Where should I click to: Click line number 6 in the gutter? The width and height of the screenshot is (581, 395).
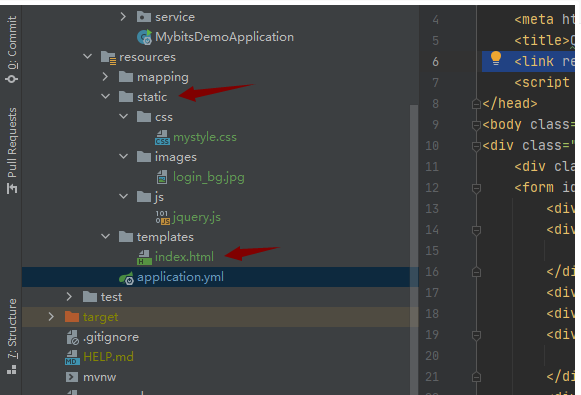pyautogui.click(x=435, y=62)
